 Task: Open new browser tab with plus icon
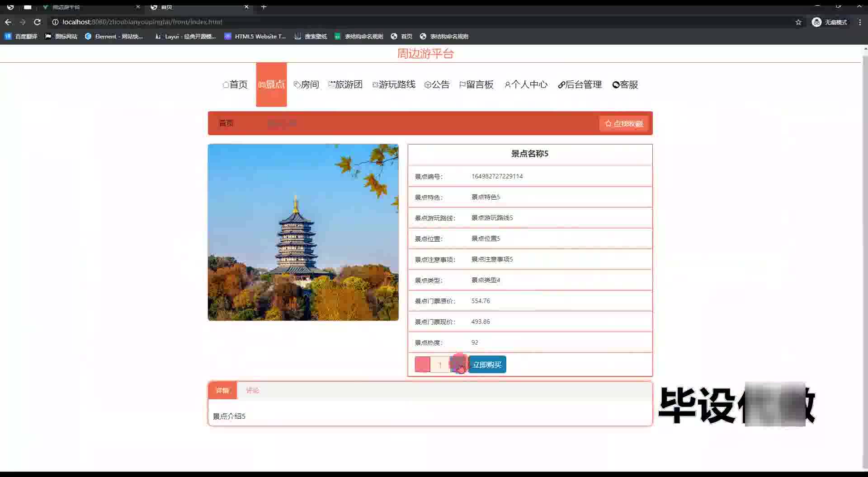pyautogui.click(x=264, y=7)
